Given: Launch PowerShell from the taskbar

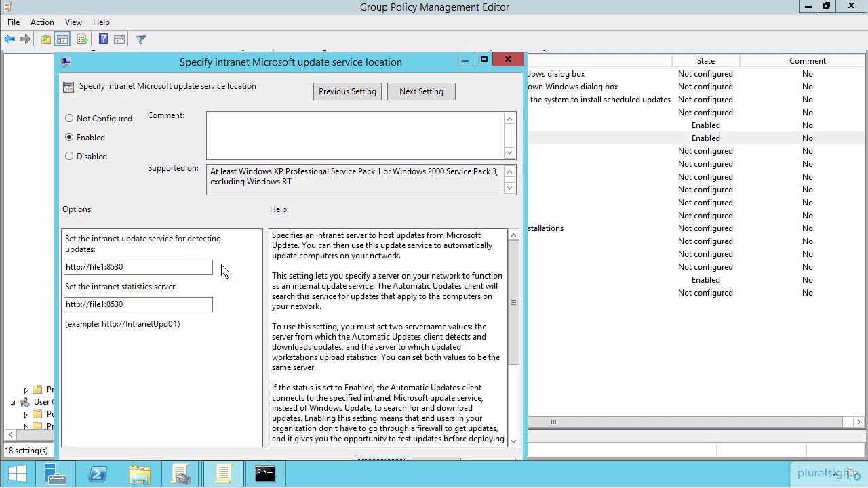Looking at the screenshot, I should click(x=97, y=474).
